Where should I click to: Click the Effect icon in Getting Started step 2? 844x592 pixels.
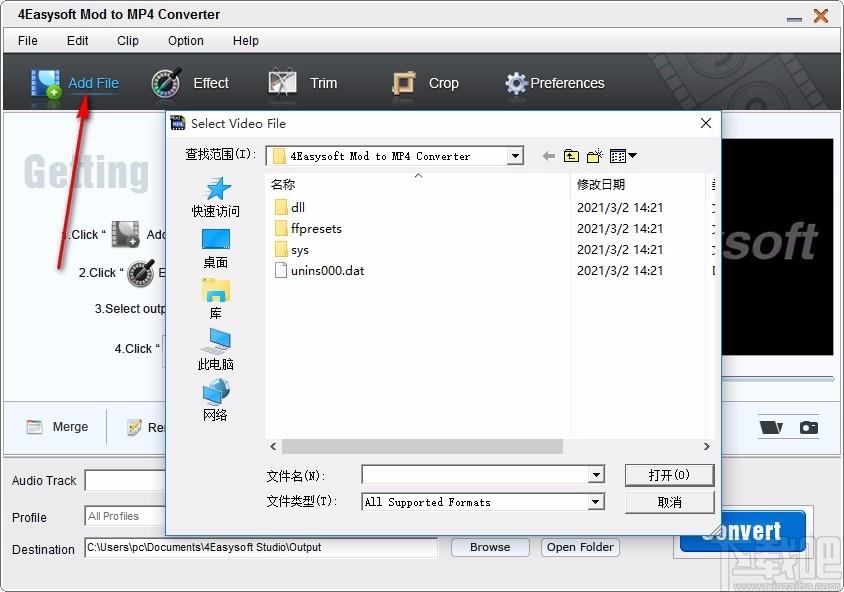[x=141, y=273]
